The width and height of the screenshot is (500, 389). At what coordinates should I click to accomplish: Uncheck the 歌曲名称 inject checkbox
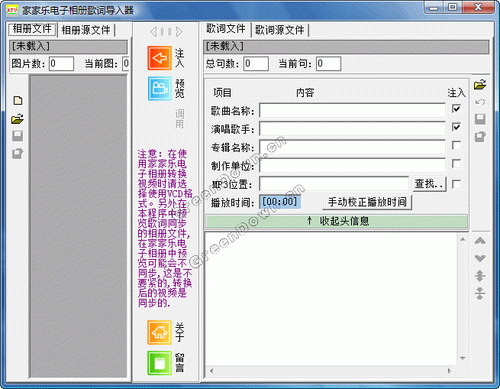tap(456, 109)
